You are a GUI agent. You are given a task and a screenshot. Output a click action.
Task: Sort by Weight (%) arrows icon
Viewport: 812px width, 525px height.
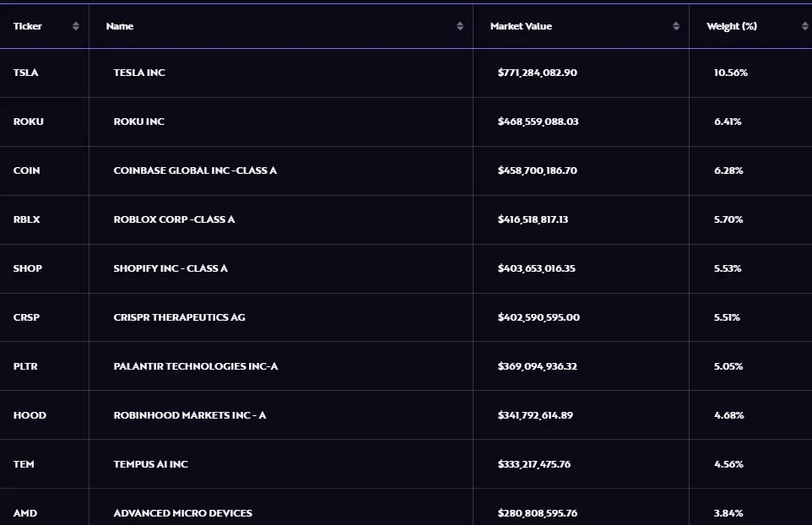(x=804, y=26)
